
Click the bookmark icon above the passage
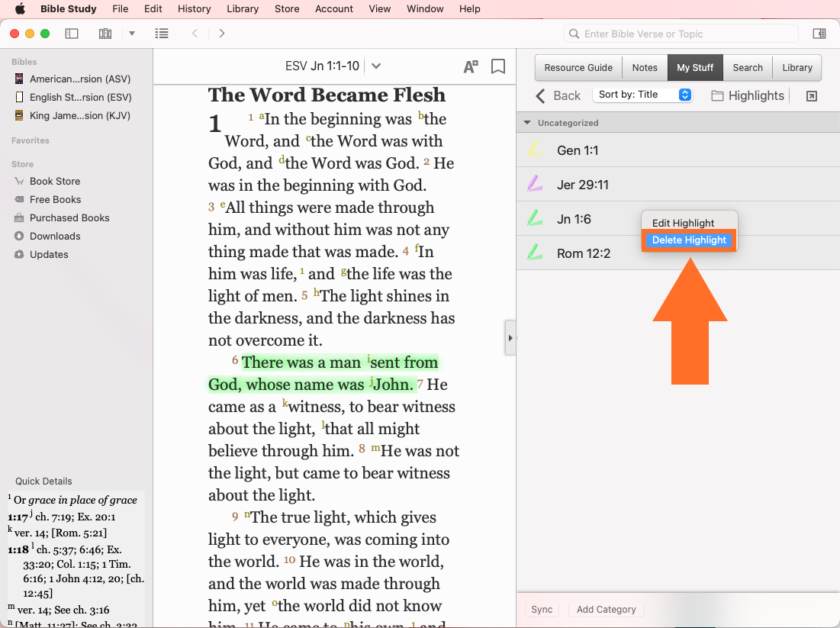click(x=498, y=66)
